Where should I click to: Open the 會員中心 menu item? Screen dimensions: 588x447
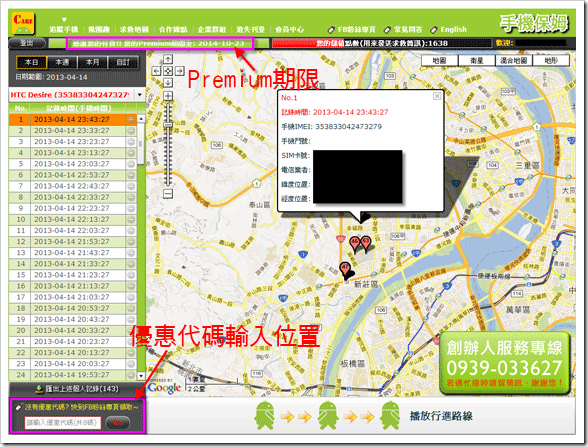pyautogui.click(x=290, y=30)
